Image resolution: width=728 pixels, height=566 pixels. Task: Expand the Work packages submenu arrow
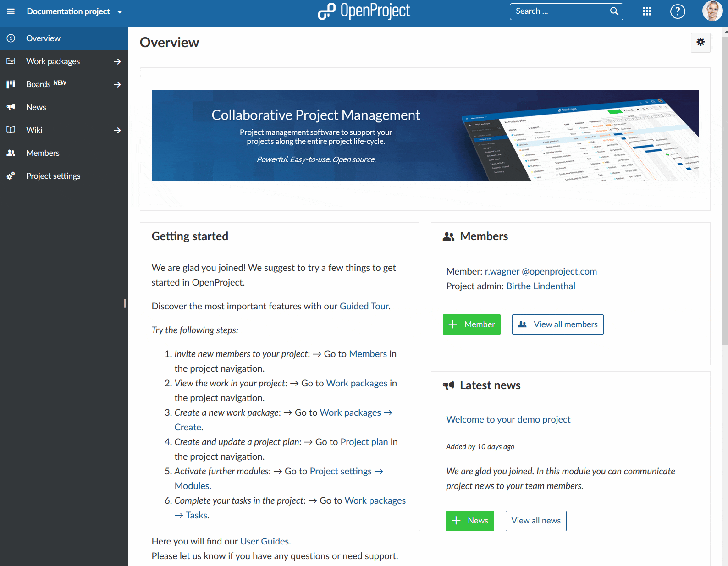click(117, 61)
